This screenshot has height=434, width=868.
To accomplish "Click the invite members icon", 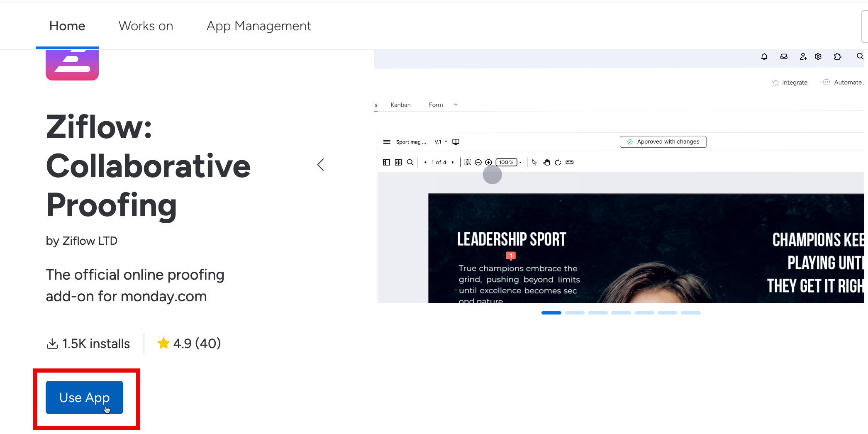I will (803, 56).
